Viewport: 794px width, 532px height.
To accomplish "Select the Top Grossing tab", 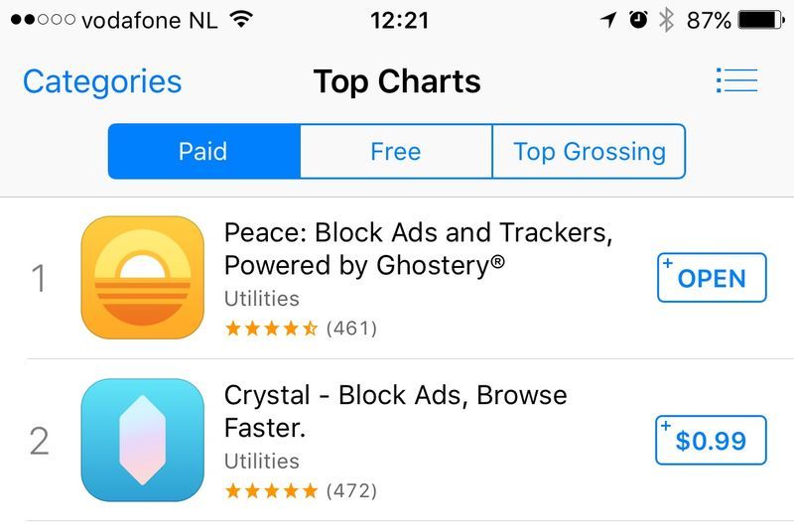I will pos(589,152).
